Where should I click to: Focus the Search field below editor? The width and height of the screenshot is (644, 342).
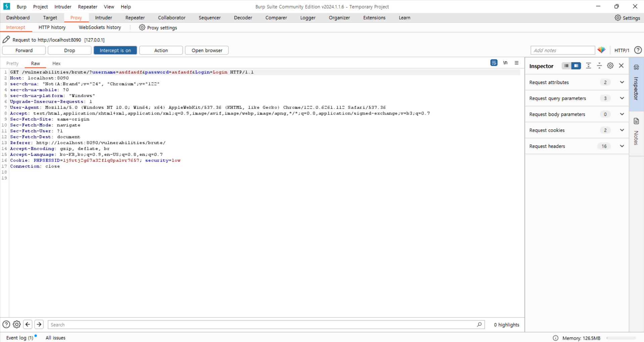point(266,325)
